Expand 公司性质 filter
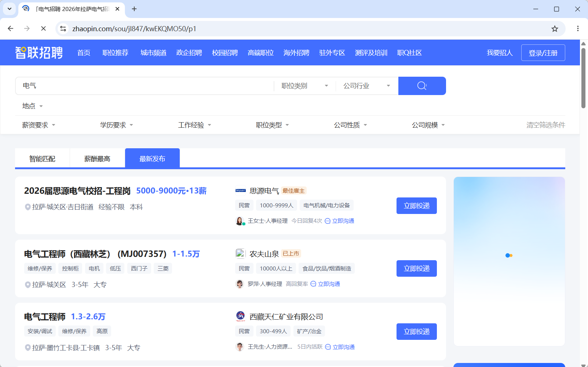 tap(350, 125)
